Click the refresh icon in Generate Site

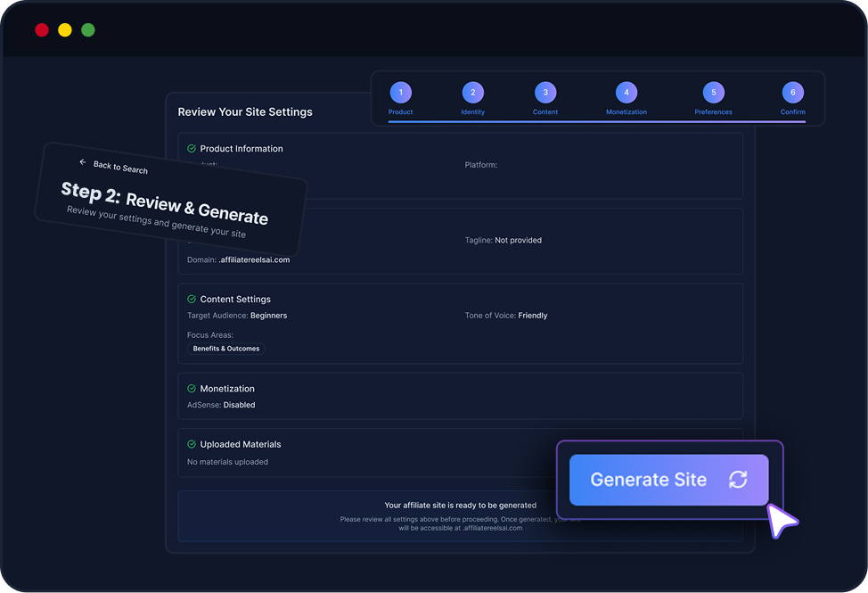tap(738, 480)
